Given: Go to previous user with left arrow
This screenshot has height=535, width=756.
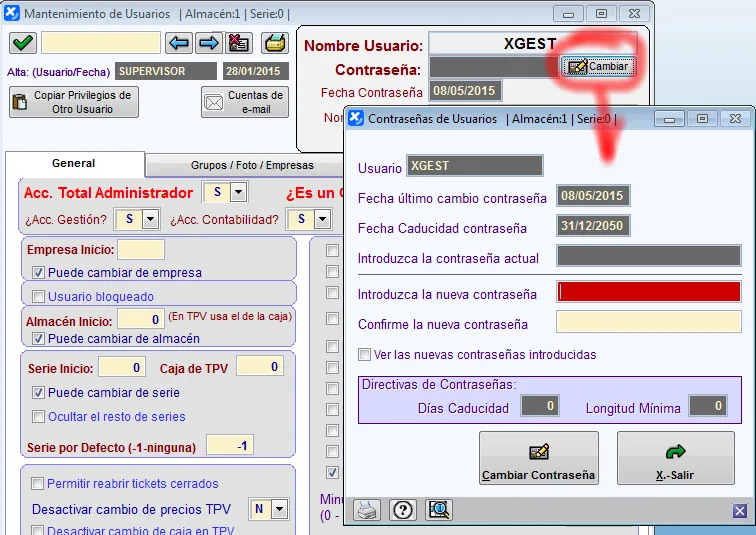Looking at the screenshot, I should point(179,43).
